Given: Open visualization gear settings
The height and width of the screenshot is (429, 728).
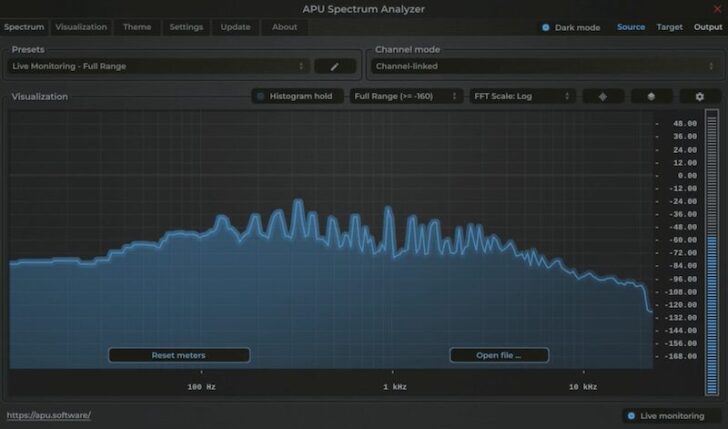Looking at the screenshot, I should (700, 96).
